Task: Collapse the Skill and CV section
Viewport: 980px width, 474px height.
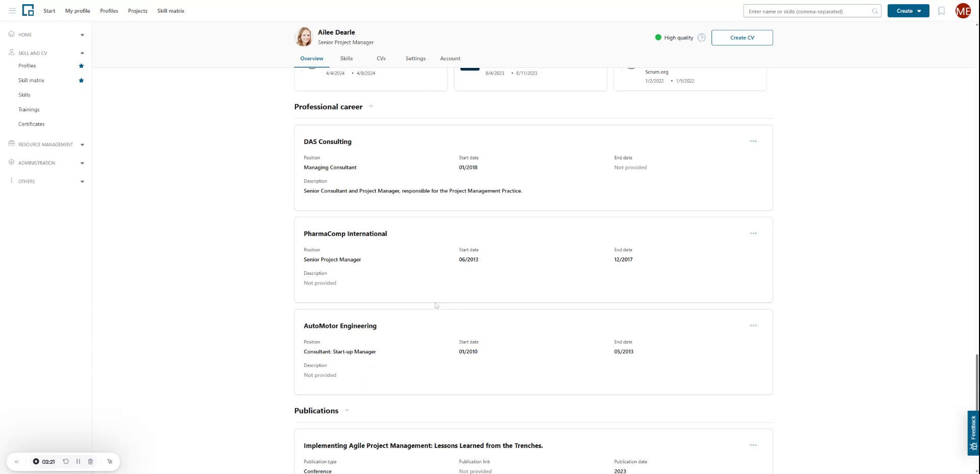Action: [x=82, y=53]
